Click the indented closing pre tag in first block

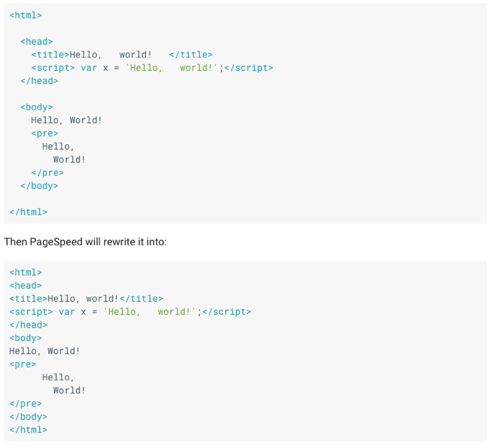tap(48, 173)
